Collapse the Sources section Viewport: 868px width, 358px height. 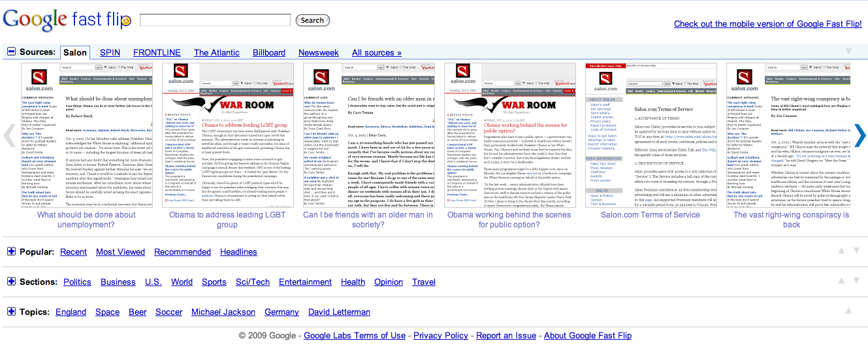point(11,52)
